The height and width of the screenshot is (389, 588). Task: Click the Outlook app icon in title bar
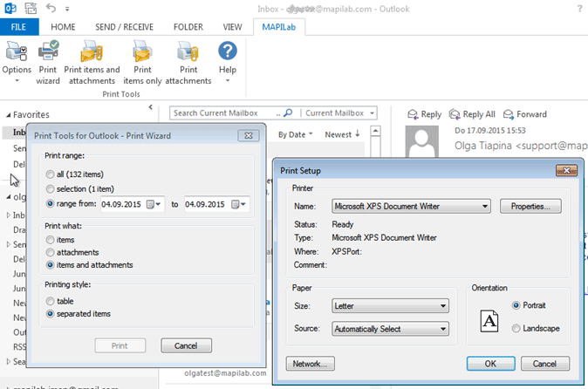click(10, 8)
